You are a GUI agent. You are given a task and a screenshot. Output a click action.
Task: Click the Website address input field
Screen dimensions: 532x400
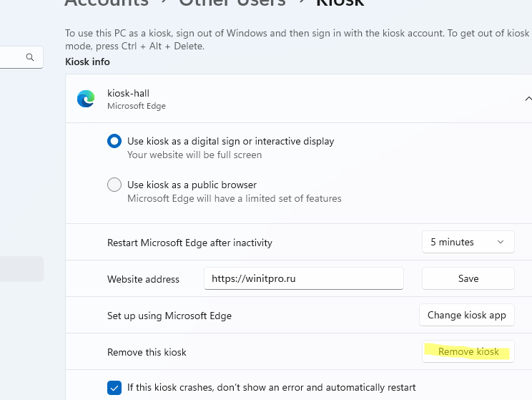click(x=304, y=278)
